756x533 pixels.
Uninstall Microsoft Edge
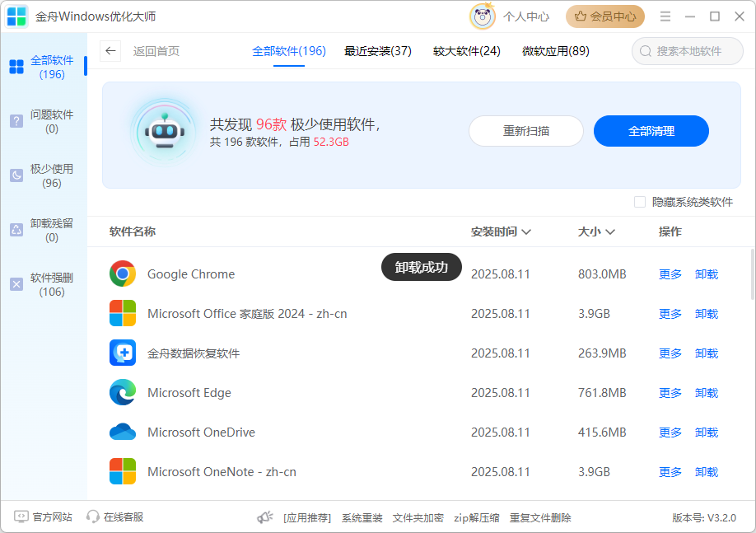(707, 393)
